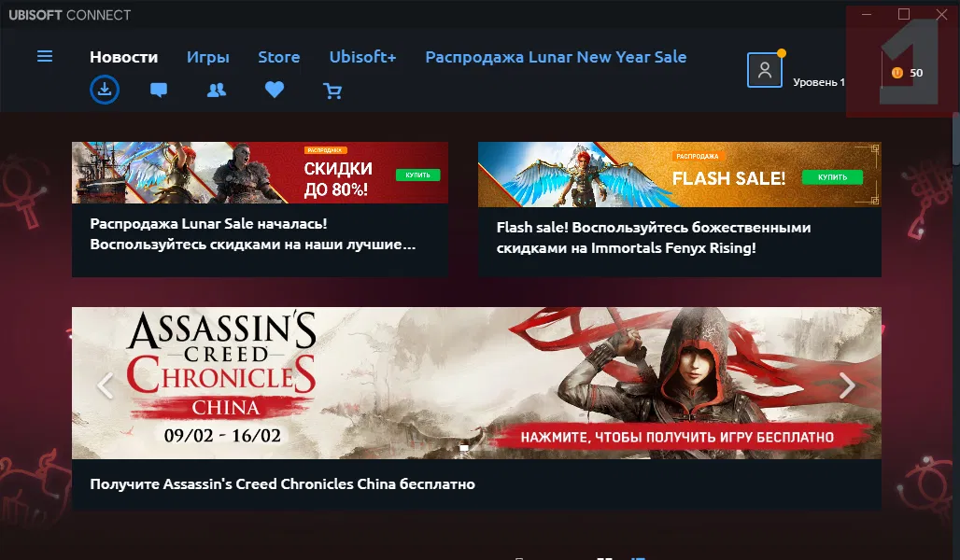Switch to the Игры tab
The height and width of the screenshot is (560, 960).
point(208,57)
